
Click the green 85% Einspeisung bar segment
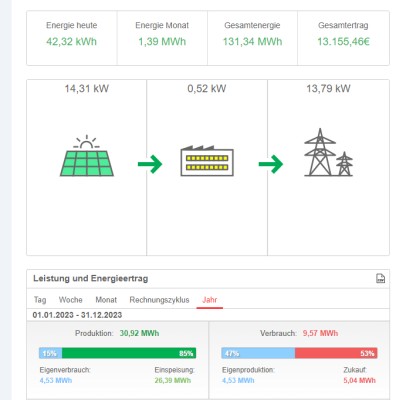click(129, 353)
